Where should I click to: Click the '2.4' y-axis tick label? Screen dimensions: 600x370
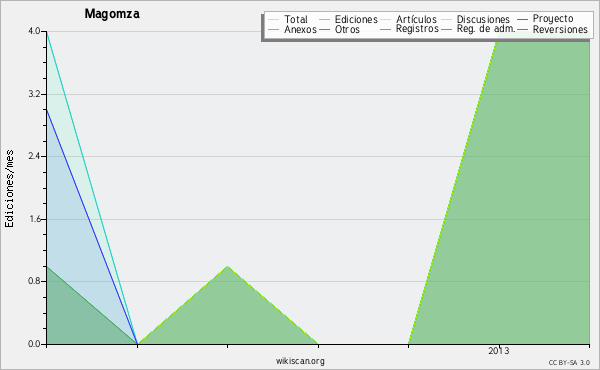point(34,156)
